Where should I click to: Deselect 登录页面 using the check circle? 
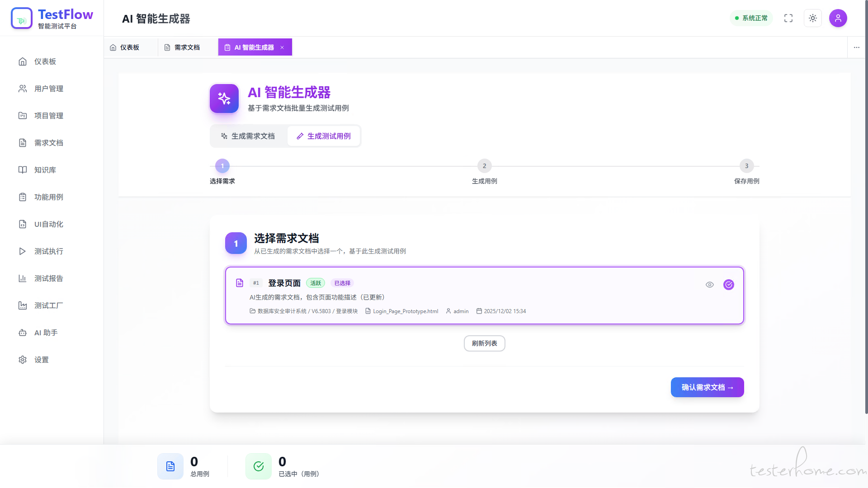[x=729, y=285]
